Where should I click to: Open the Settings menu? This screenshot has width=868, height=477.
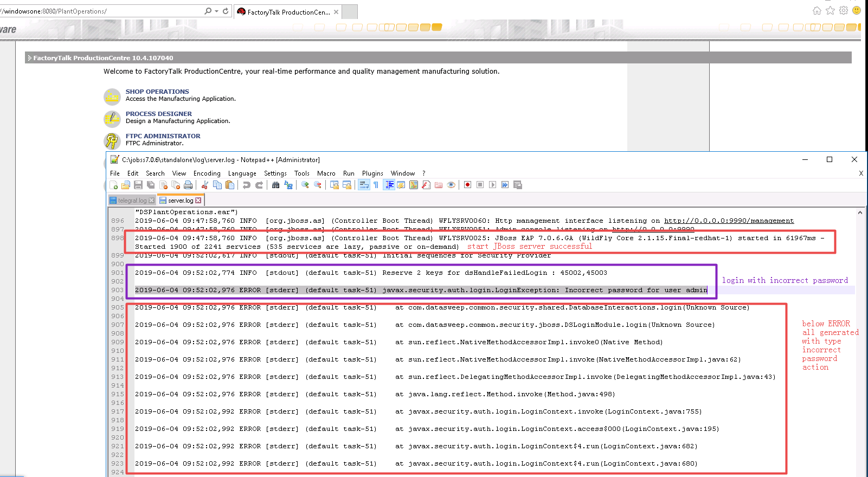click(x=275, y=173)
